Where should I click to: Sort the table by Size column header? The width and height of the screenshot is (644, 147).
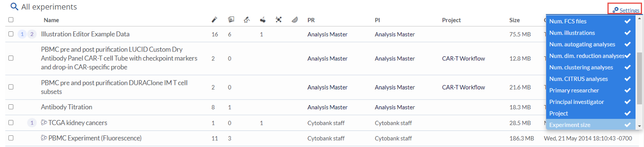514,20
